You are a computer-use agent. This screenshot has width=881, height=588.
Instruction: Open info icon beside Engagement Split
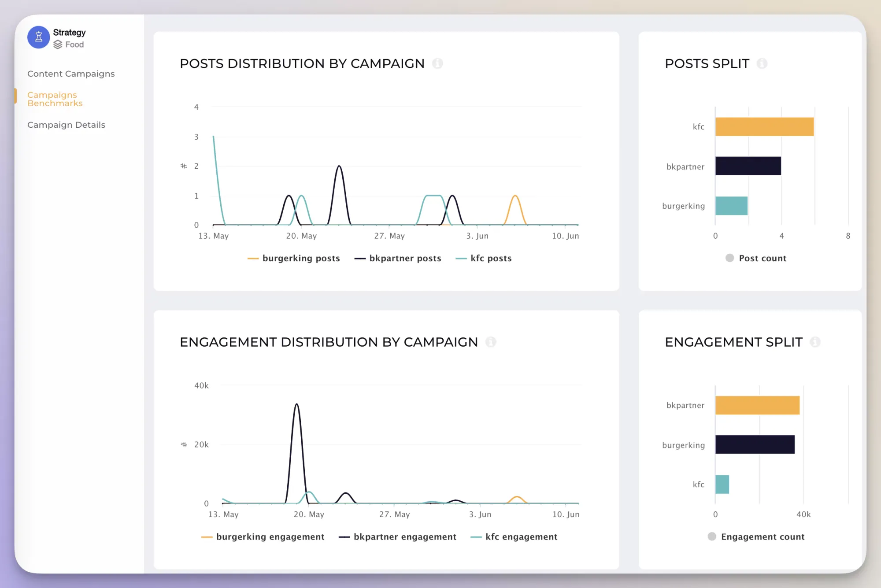815,342
